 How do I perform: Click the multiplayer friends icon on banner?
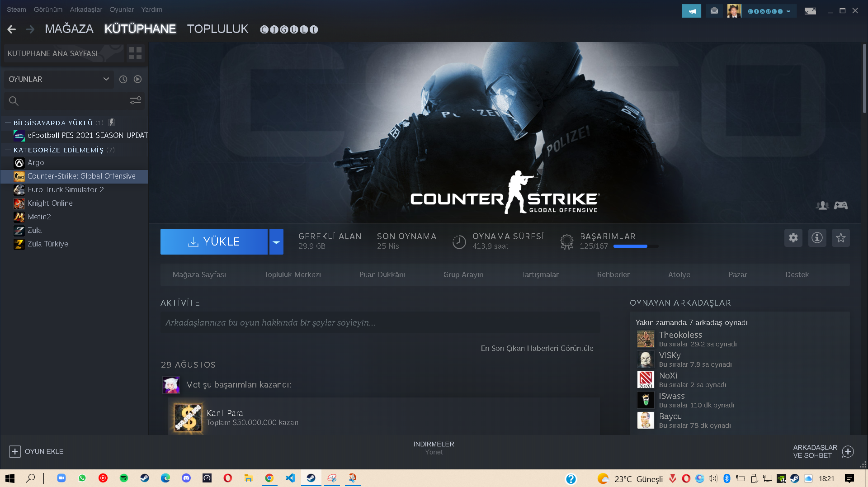click(822, 206)
